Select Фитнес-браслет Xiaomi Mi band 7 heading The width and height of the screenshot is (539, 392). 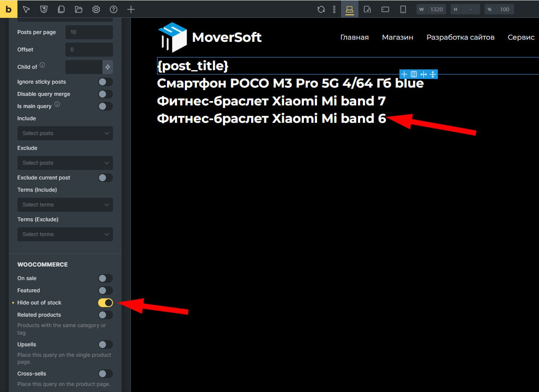click(271, 101)
